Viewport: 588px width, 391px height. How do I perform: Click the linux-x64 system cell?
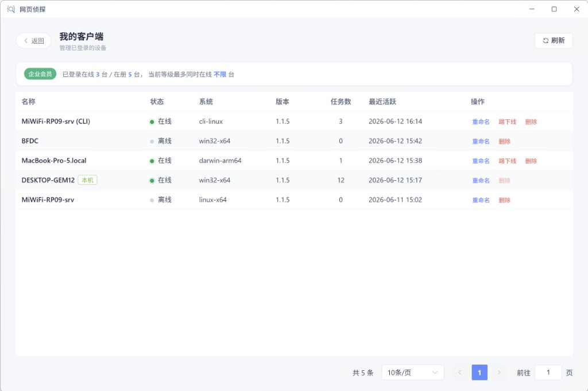point(212,200)
